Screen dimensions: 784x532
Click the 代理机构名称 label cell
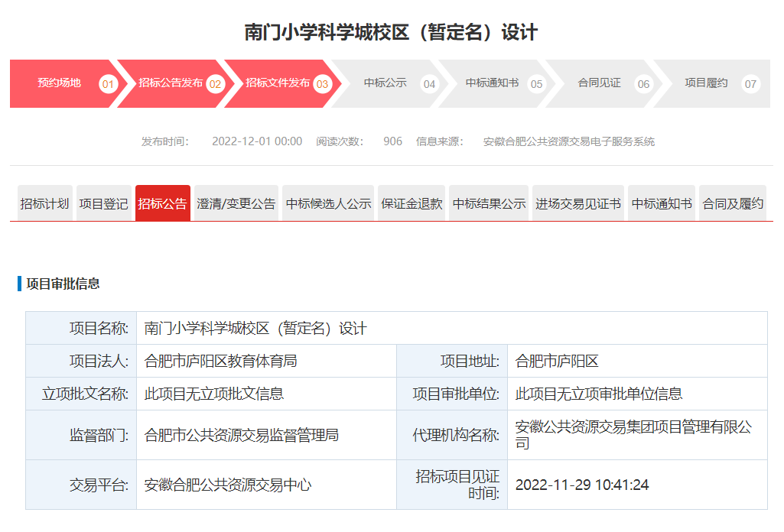(x=452, y=435)
